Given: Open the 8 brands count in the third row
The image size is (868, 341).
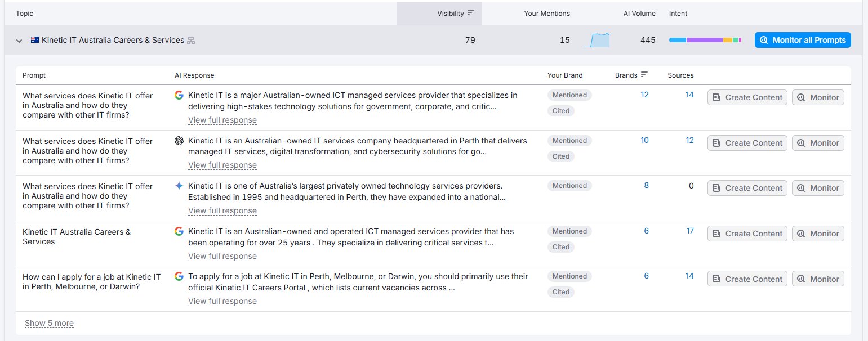Looking at the screenshot, I should 647,185.
